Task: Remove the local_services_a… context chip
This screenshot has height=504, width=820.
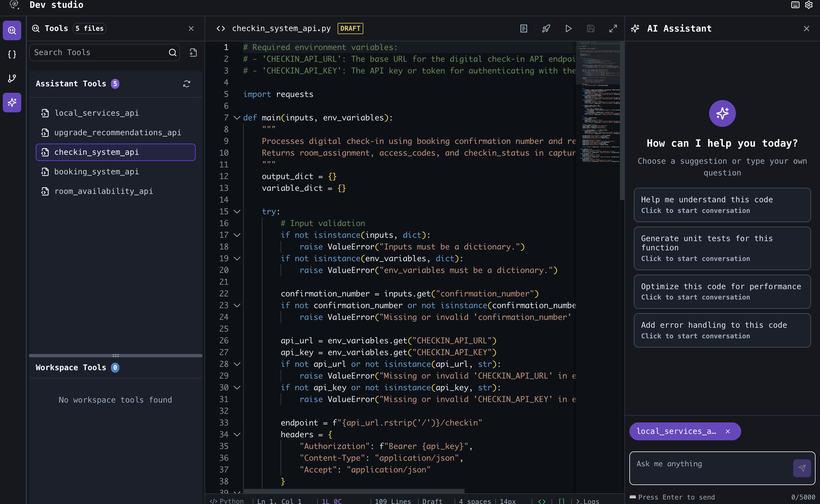Action: coord(727,431)
